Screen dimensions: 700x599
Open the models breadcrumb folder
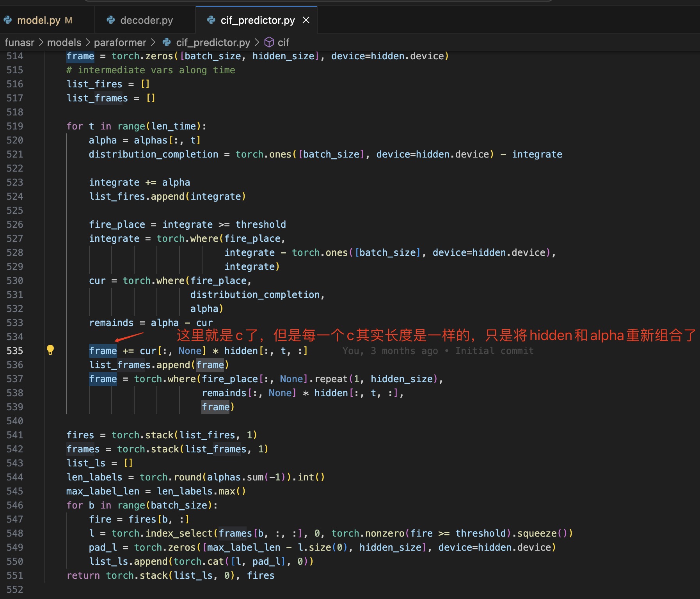pos(64,43)
